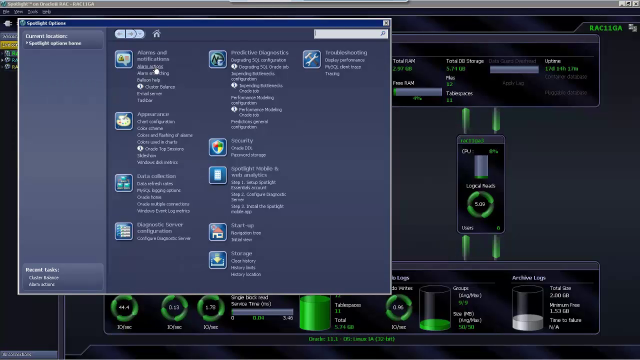This screenshot has height=360, width=640.
Task: Open the Diagnostic Server configuration icon
Action: tap(123, 231)
